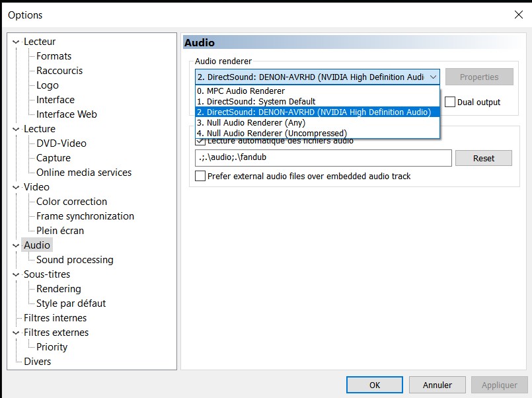
Task: Choose DirectSound: System Default option
Action: click(317, 101)
